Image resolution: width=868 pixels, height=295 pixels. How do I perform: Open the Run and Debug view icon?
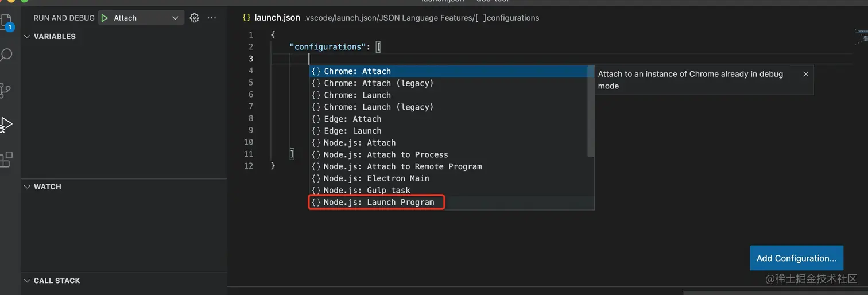(6, 125)
